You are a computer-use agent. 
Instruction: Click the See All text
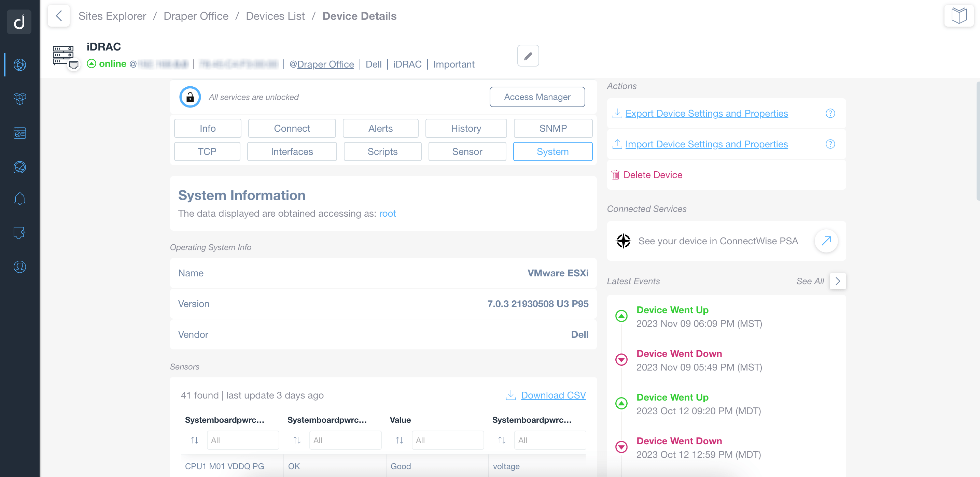(810, 281)
